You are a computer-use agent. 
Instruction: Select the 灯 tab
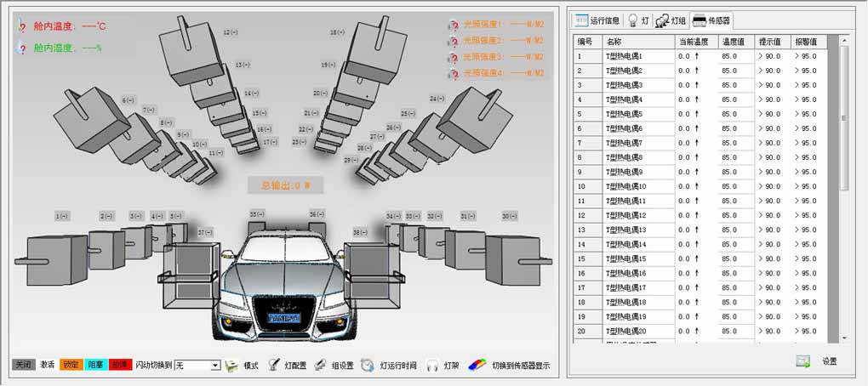[x=638, y=20]
